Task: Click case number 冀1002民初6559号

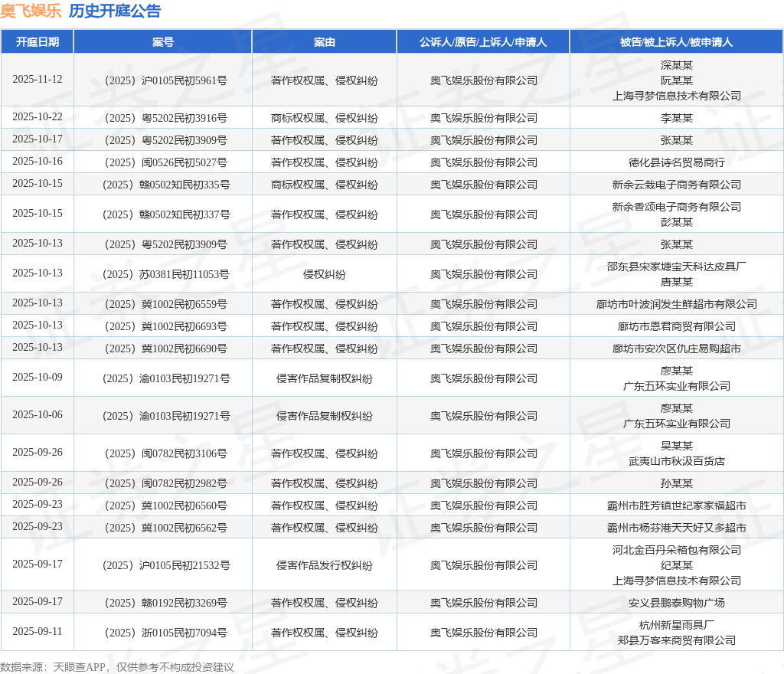Action: pos(165,304)
